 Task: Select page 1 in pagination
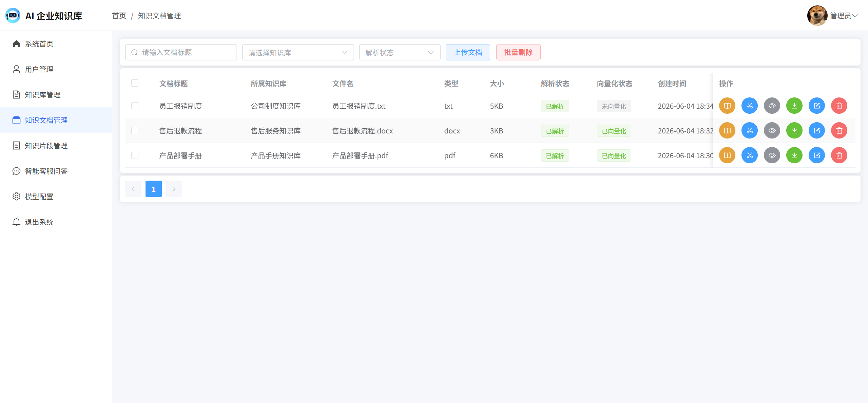(154, 189)
